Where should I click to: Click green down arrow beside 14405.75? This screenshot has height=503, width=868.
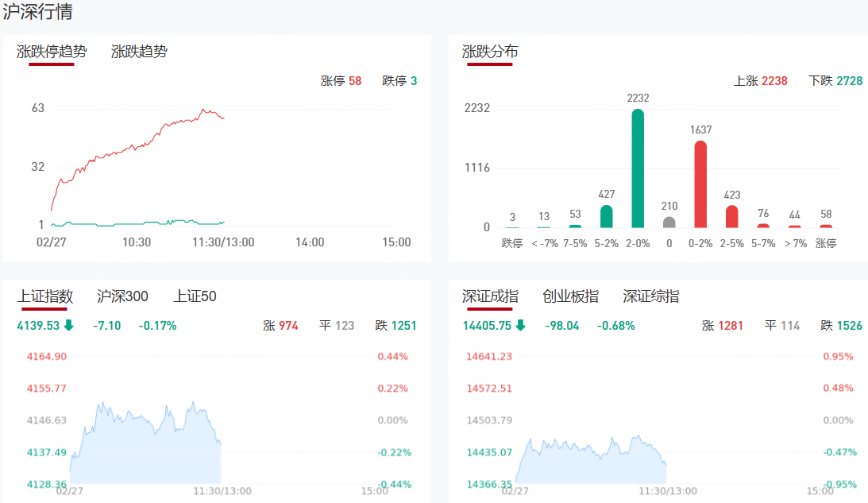tap(520, 325)
